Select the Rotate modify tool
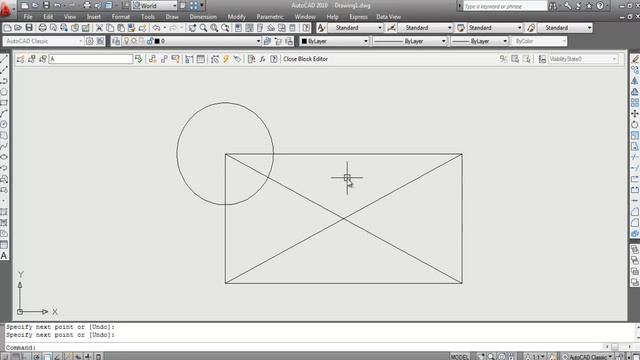This screenshot has width=640, height=360. pos(635,124)
